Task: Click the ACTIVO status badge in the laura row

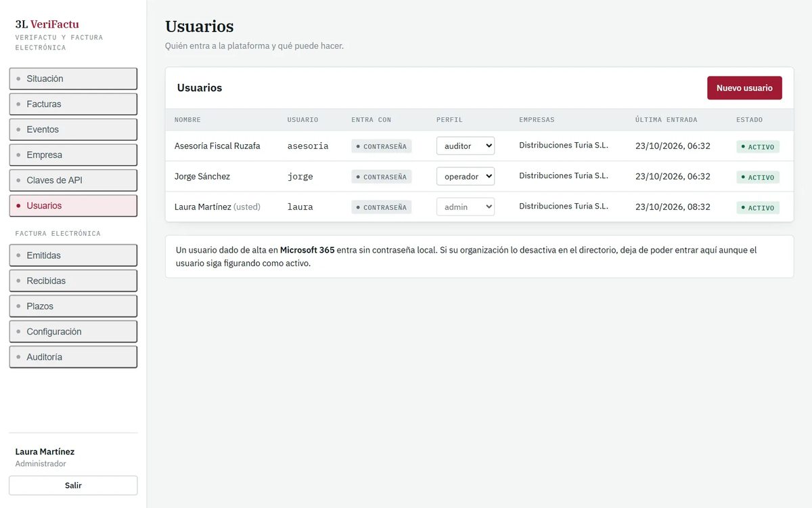Action: (x=758, y=207)
